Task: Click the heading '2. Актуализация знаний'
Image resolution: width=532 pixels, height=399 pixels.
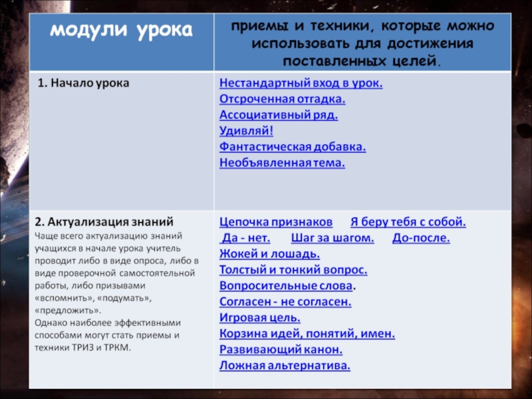Action: (x=104, y=222)
